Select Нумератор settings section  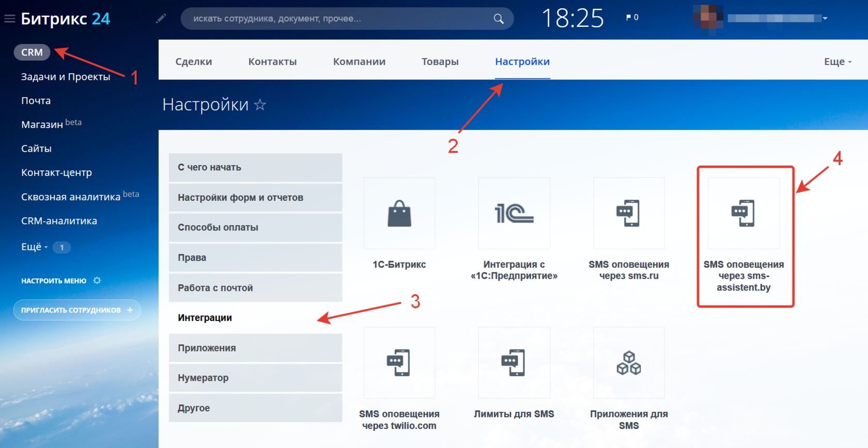tap(255, 378)
